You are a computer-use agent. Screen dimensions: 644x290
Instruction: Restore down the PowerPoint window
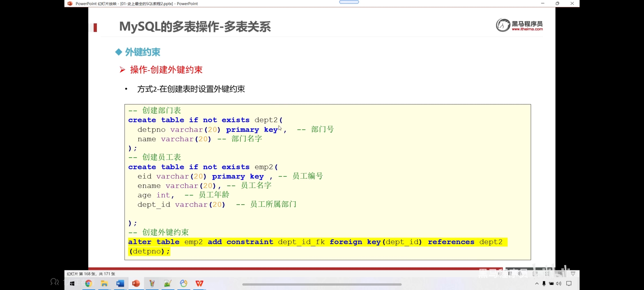(x=557, y=3)
